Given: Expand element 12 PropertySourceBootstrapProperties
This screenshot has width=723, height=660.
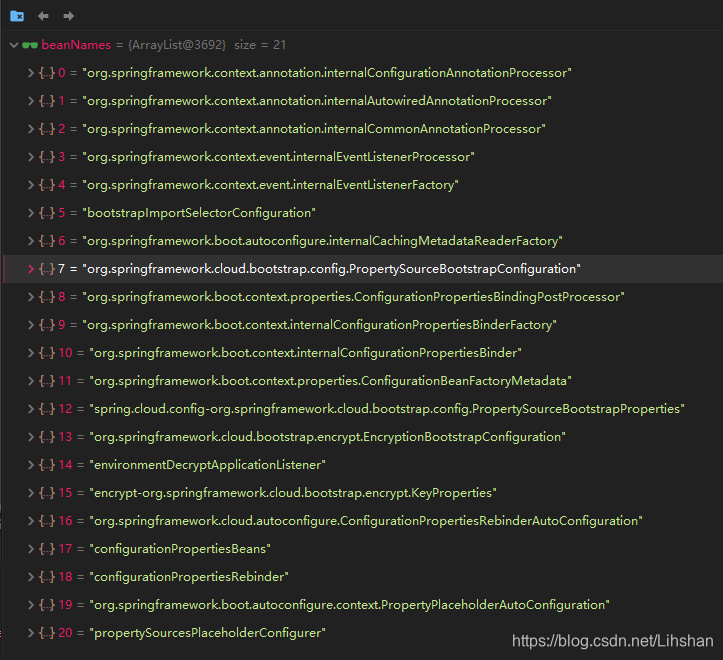Looking at the screenshot, I should (31, 409).
